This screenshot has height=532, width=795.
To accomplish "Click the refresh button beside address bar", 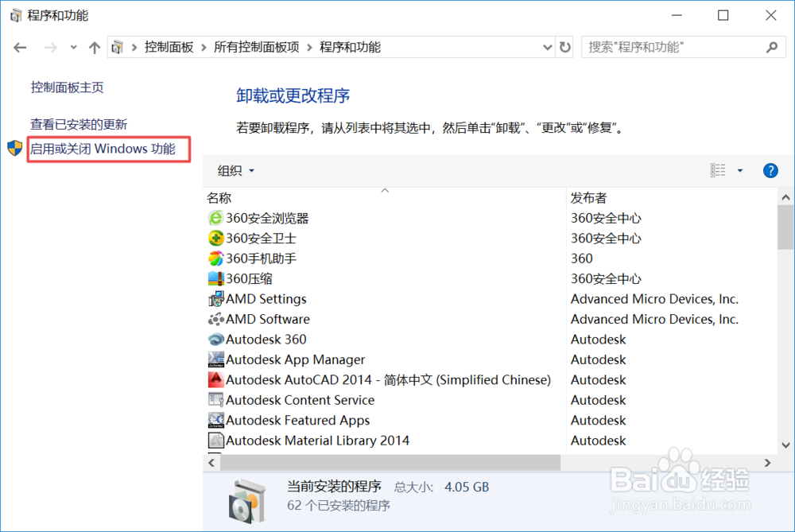I will coord(564,47).
